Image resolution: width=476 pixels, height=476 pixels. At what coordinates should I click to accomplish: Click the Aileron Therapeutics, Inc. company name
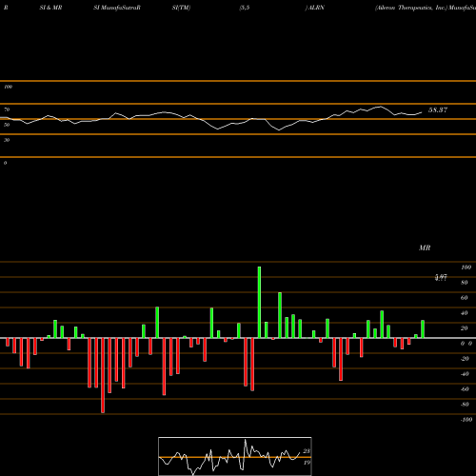click(x=410, y=8)
